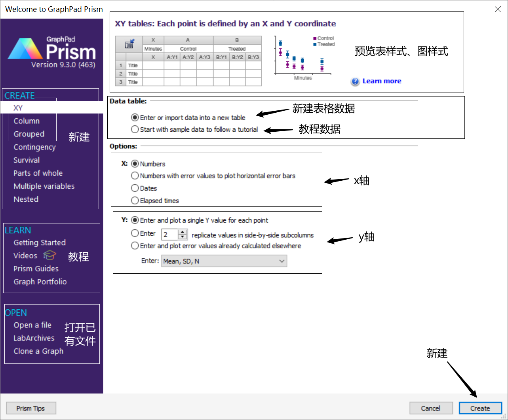Viewport: 508px width, 420px height.
Task: Switch to the Column table type
Action: click(27, 121)
